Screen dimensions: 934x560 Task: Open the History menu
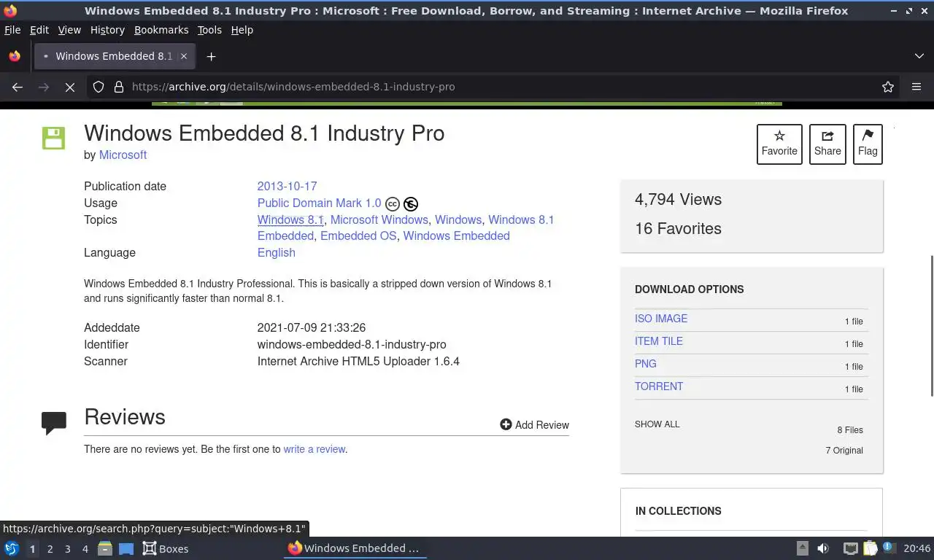click(107, 30)
